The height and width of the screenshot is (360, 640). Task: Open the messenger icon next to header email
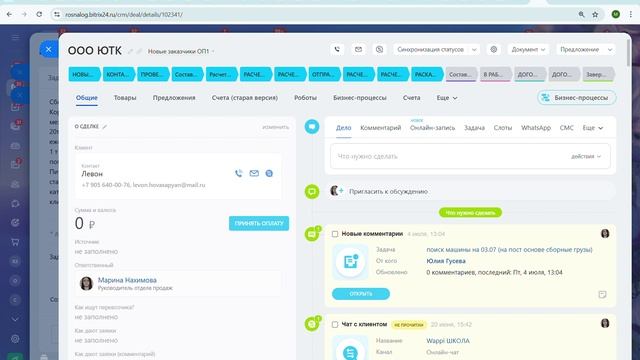point(379,49)
